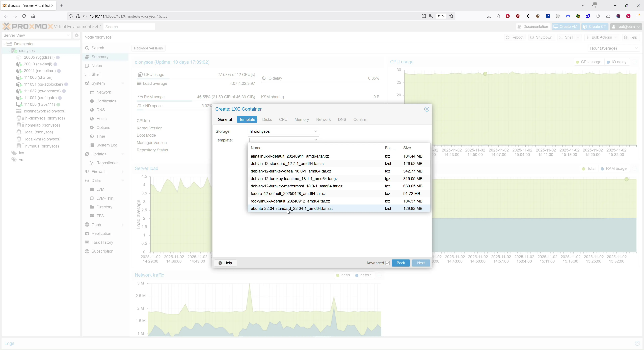Switch to the Disks tab in the dialog
The width and height of the screenshot is (644, 350).
coord(267,119)
